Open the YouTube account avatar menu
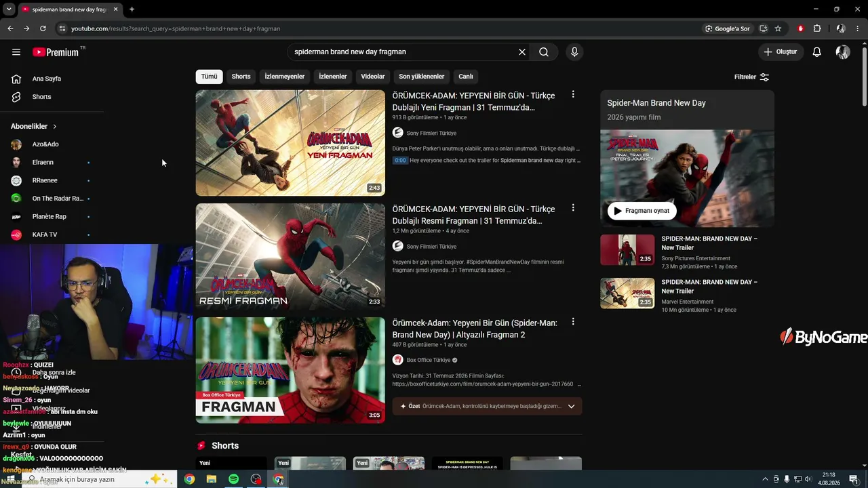 point(843,52)
